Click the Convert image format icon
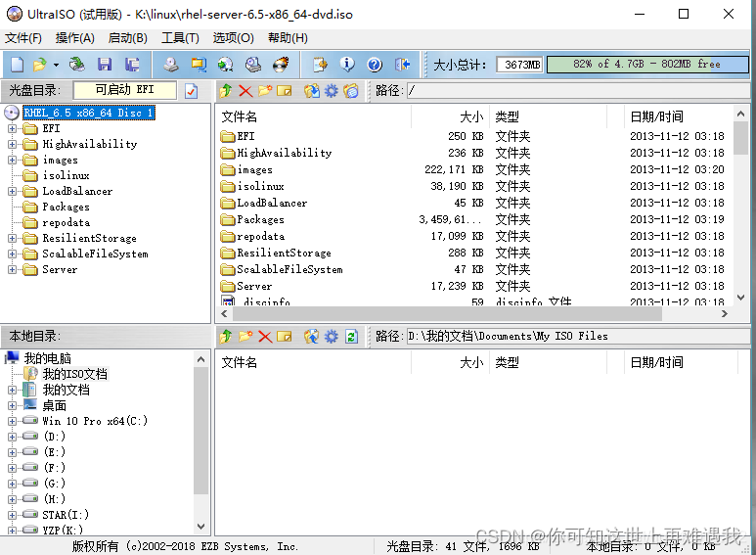The width and height of the screenshot is (756, 555). 225,65
